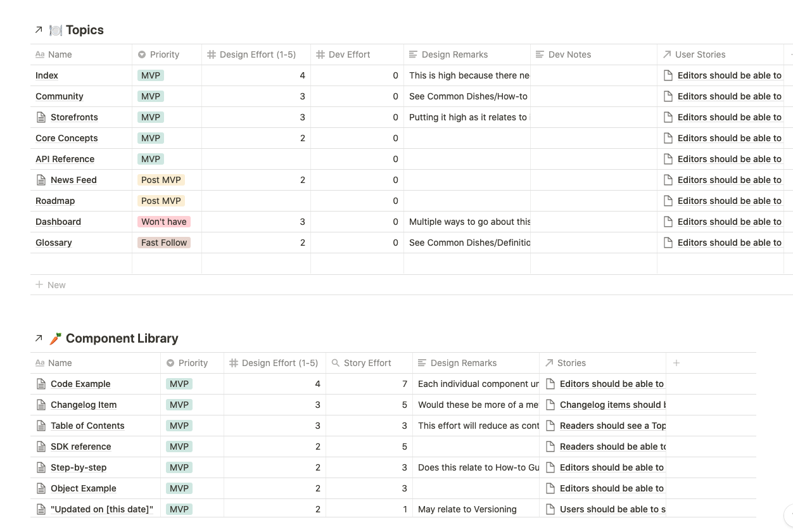Click the page icon in Community's User Stories cell

pyautogui.click(x=668, y=96)
